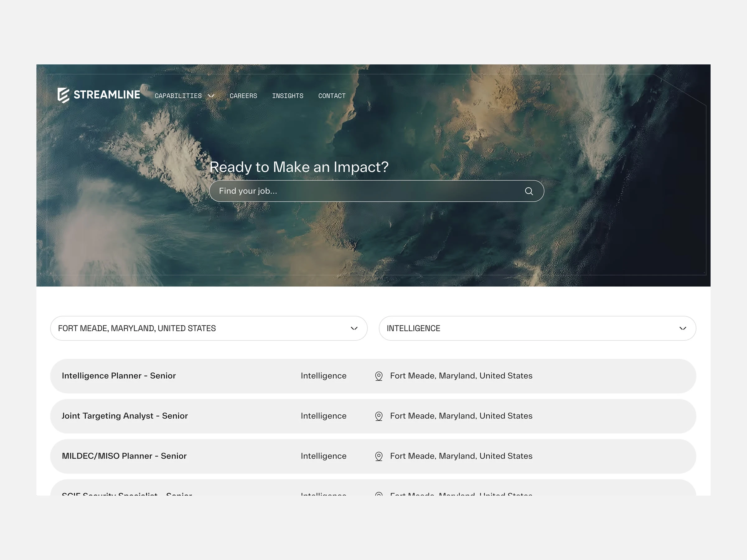This screenshot has width=747, height=560.
Task: Click the location pin on Joint Targeting Analyst row
Action: (379, 416)
